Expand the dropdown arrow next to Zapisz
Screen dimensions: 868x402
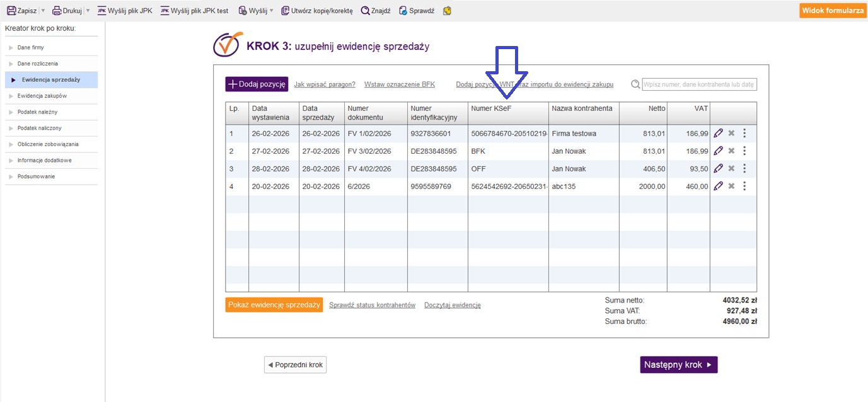pos(43,11)
